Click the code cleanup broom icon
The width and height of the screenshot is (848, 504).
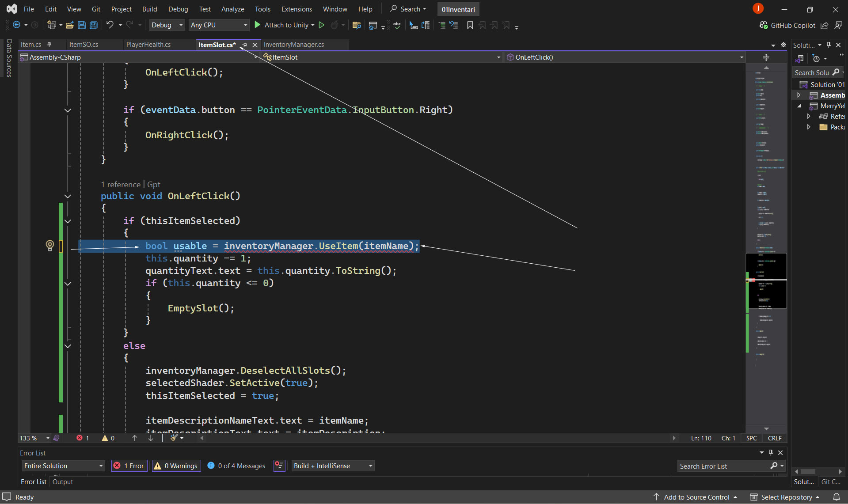point(175,438)
